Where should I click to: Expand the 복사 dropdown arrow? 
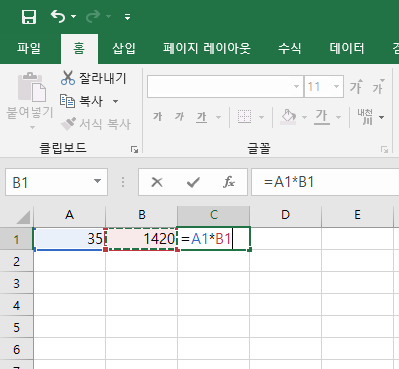click(115, 101)
